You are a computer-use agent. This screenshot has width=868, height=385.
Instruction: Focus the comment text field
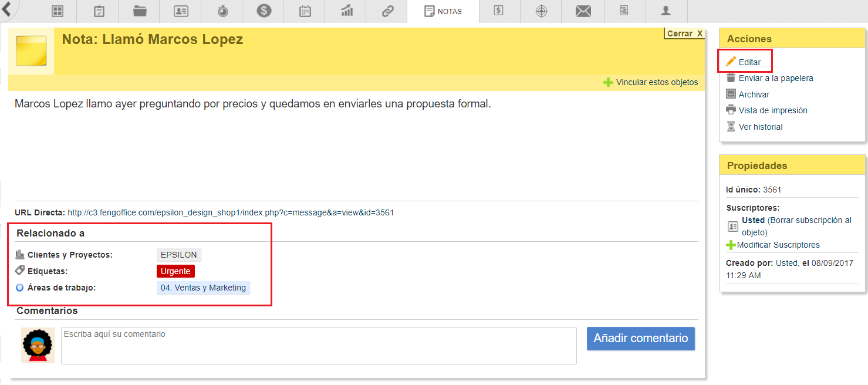pyautogui.click(x=319, y=346)
